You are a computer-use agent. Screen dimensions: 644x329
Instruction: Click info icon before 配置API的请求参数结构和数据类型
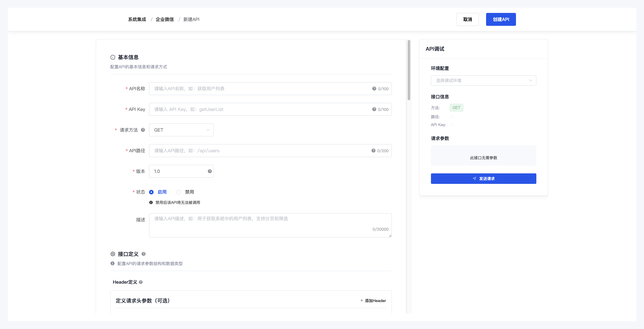(113, 264)
